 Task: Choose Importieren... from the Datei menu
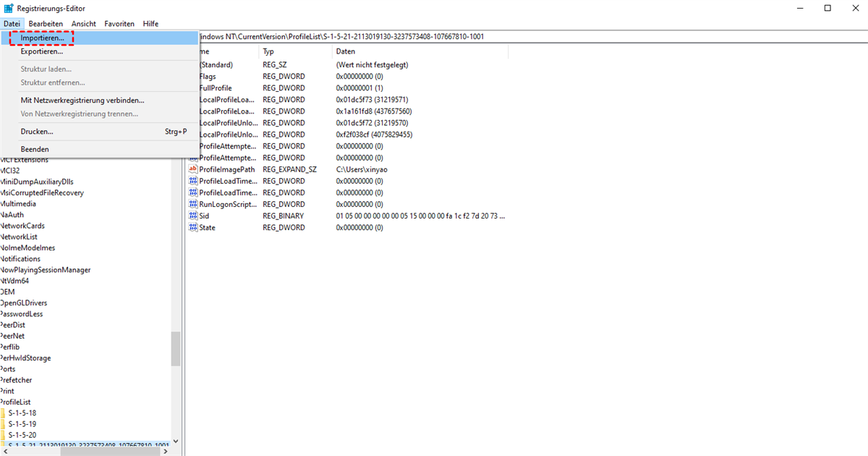[x=42, y=38]
